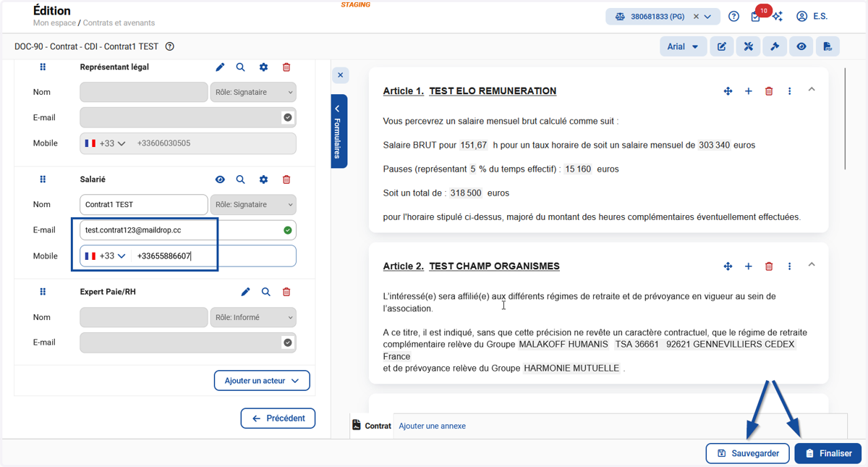This screenshot has height=467, width=868.
Task: Search for Expert Paie/RH with magnifier
Action: [x=266, y=292]
